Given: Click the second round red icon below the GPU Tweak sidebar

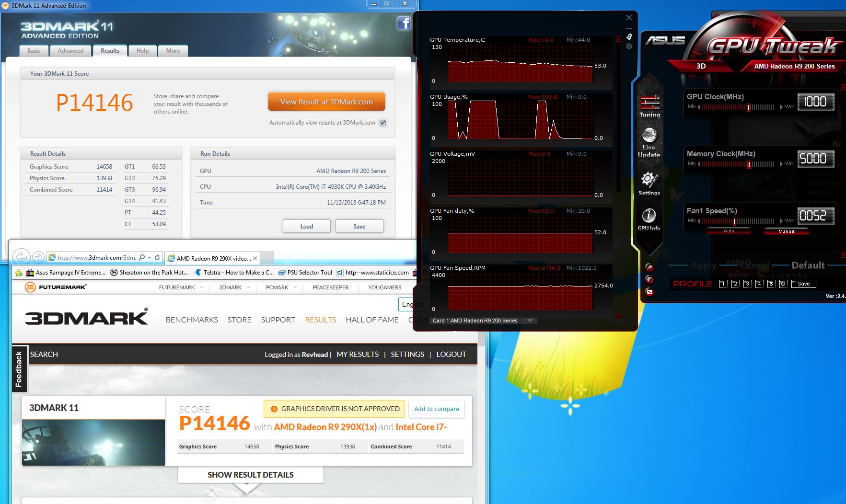Looking at the screenshot, I should click(x=649, y=279).
